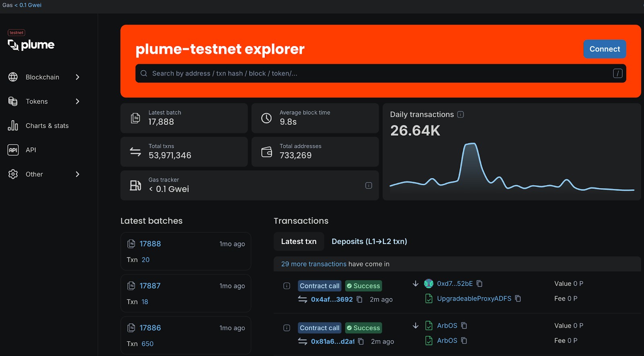Click the Tokens coins icon

pos(13,101)
